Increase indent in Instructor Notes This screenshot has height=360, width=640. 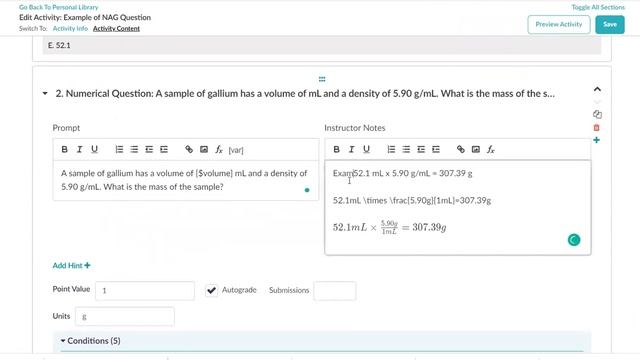pos(436,149)
